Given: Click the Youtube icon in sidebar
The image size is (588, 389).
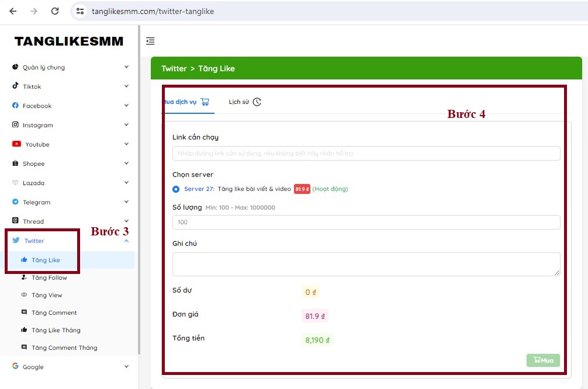Looking at the screenshot, I should click(16, 144).
